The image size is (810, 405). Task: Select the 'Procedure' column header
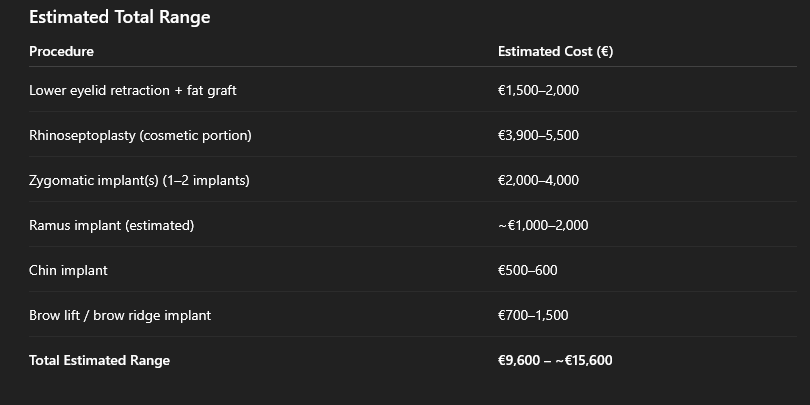(x=61, y=52)
